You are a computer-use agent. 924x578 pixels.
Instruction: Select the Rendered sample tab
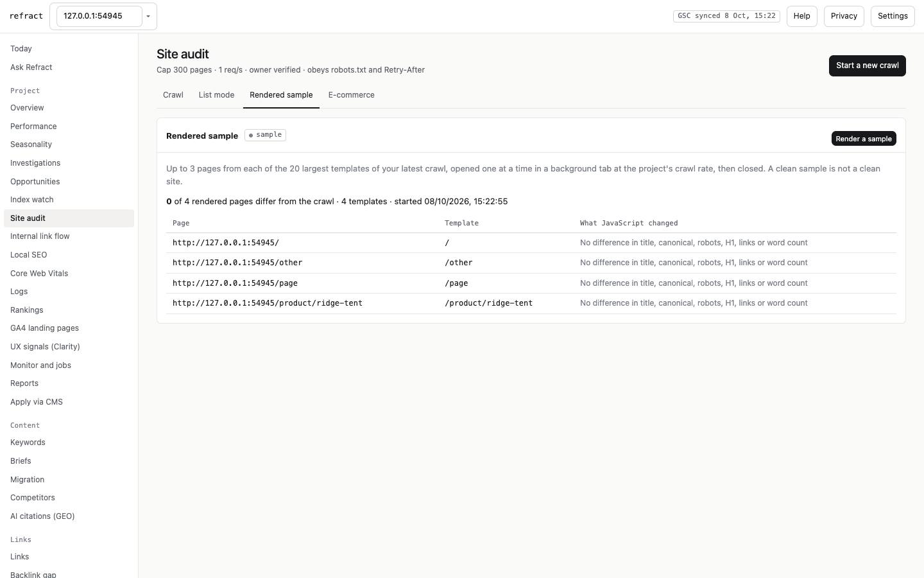281,95
